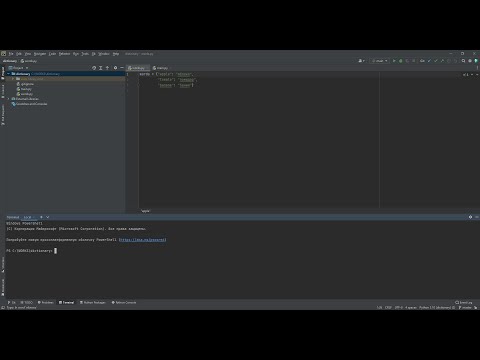This screenshot has height=360, width=480.
Task: Open Search Everywhere magnifier icon
Action: tap(463, 61)
